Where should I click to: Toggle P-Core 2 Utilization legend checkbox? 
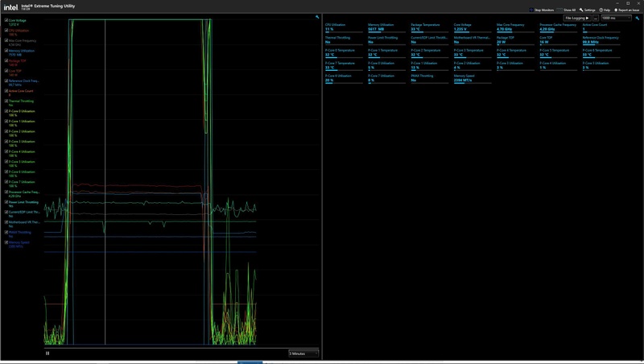[6, 131]
